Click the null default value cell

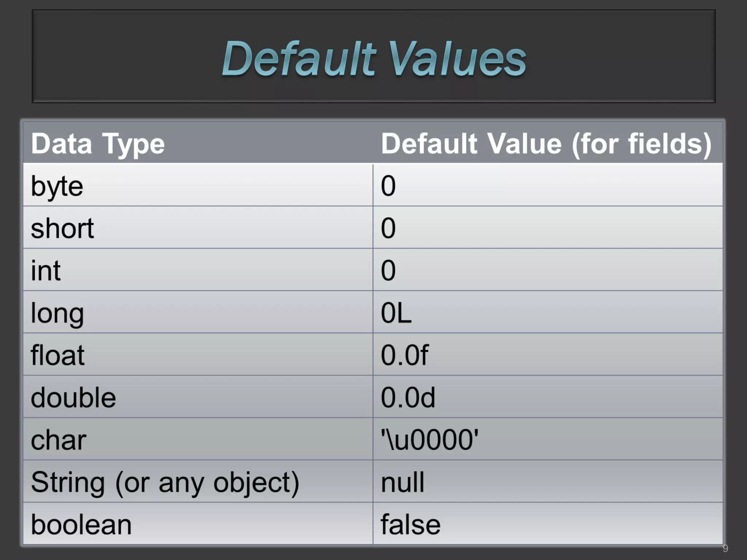402,482
